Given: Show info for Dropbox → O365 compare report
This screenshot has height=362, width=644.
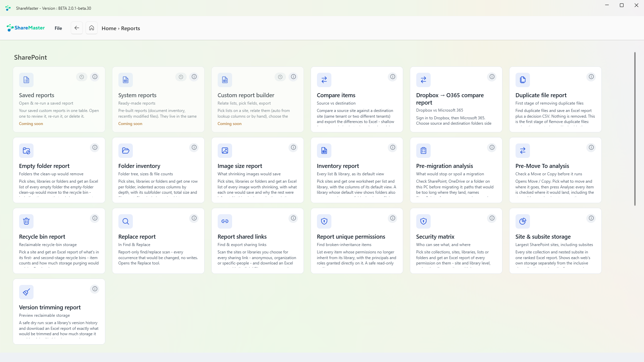Looking at the screenshot, I should 492,77.
